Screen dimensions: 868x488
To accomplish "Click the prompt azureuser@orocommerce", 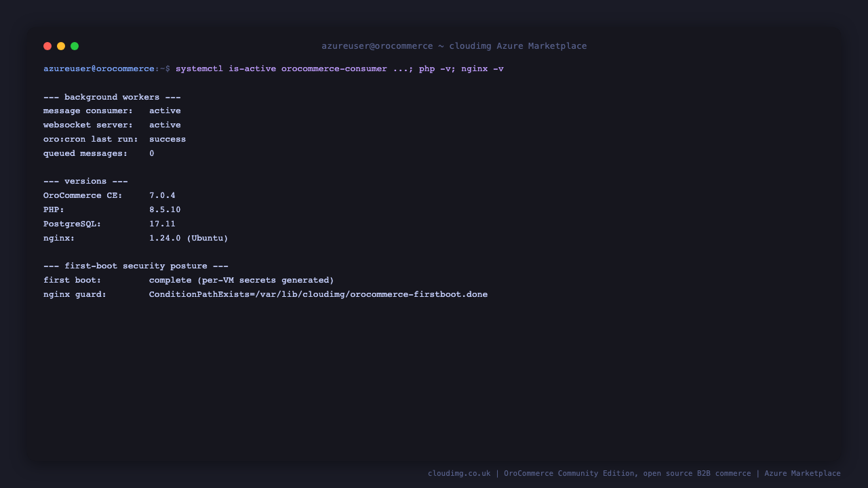I will coord(99,69).
